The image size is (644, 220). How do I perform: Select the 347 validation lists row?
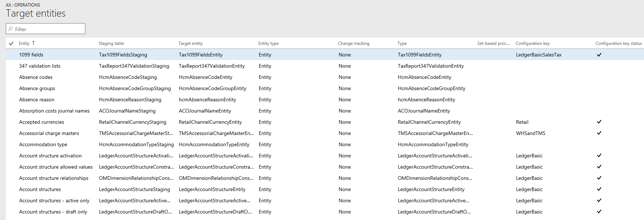click(x=325, y=66)
